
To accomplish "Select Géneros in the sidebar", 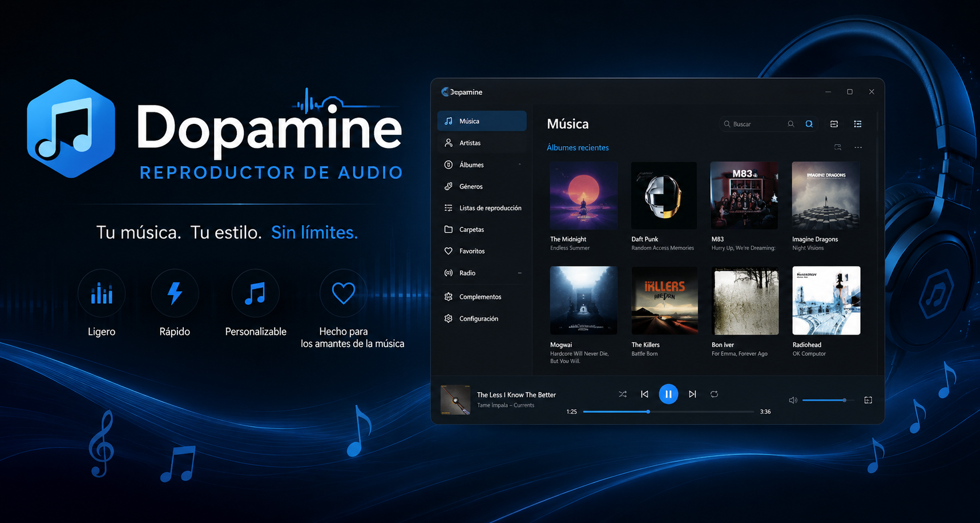I will 482,186.
